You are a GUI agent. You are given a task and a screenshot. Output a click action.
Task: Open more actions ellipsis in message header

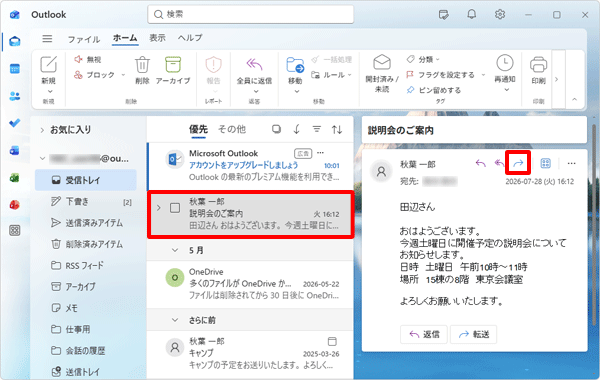571,163
